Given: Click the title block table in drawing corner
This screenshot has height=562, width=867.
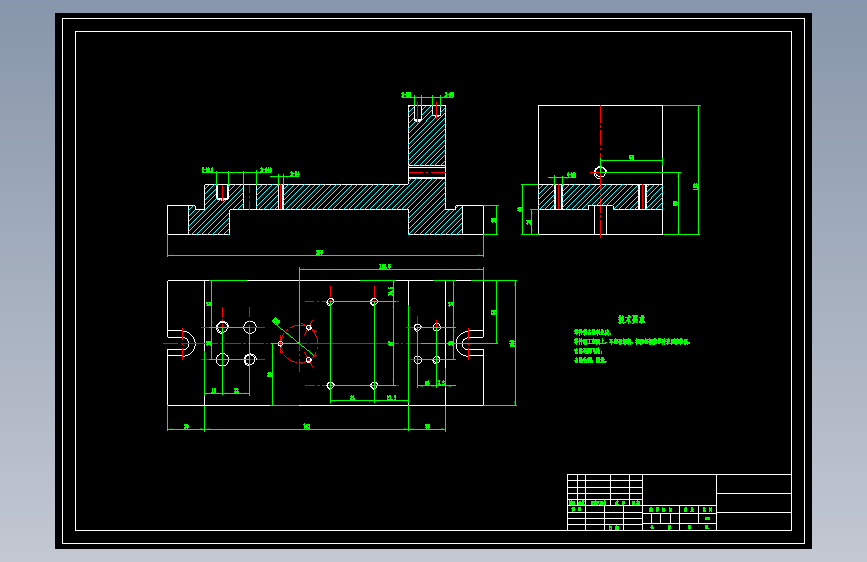Looking at the screenshot, I should pos(679,502).
